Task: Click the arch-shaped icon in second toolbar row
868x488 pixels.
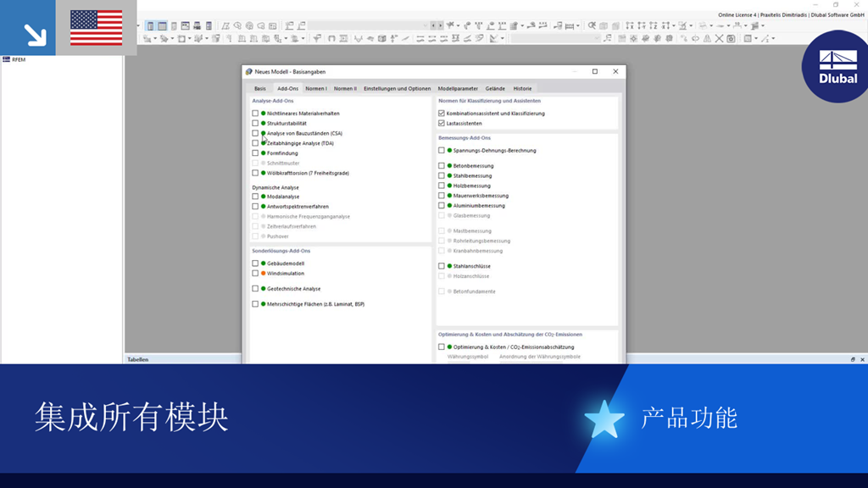Action: pyautogui.click(x=331, y=39)
